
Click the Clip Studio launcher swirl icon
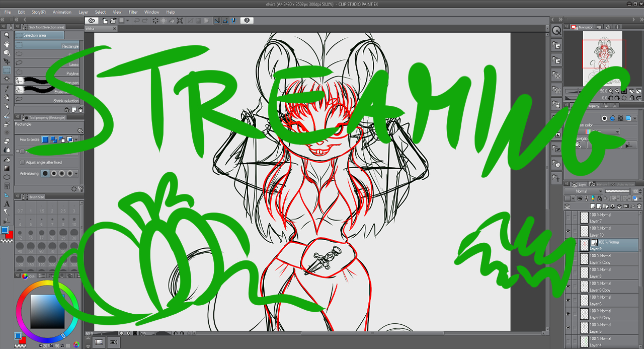click(92, 21)
